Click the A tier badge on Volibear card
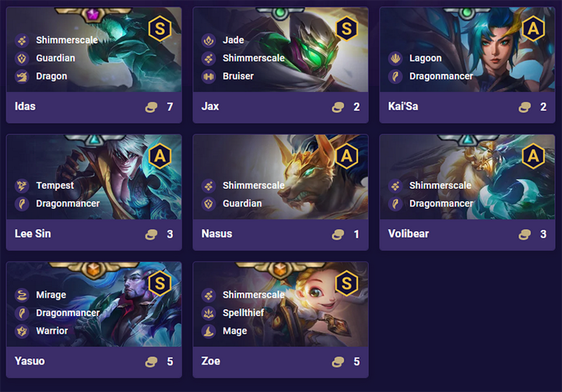 (x=533, y=156)
